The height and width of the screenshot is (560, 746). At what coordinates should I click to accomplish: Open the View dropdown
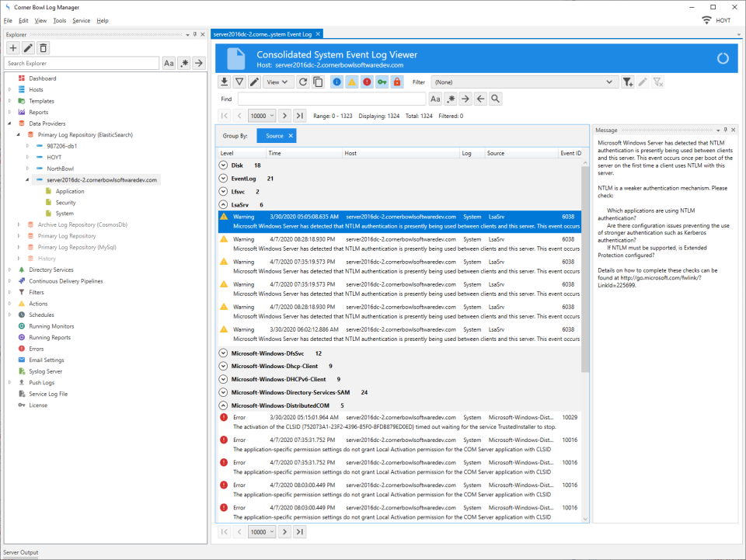click(x=277, y=82)
